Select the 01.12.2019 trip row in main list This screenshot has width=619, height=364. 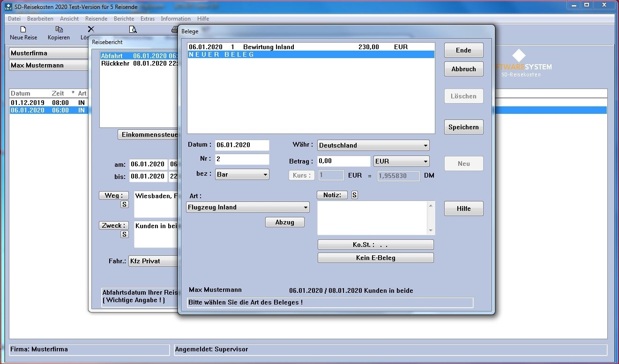coord(49,103)
